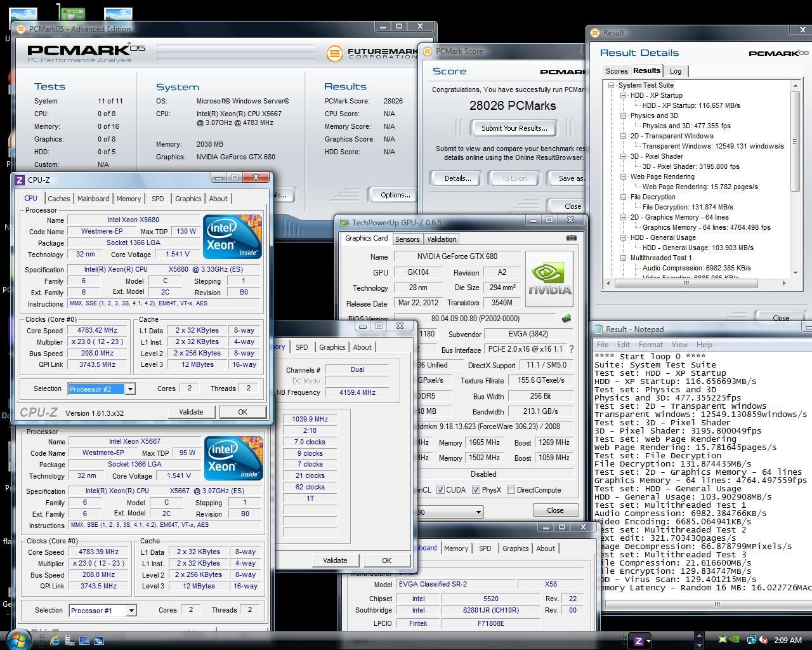
Task: Open the muted volume tray icon
Action: tap(763, 640)
